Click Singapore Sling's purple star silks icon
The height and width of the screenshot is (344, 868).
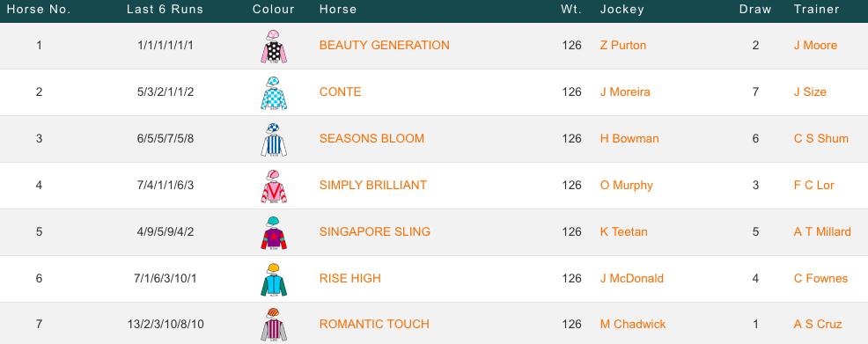(274, 232)
